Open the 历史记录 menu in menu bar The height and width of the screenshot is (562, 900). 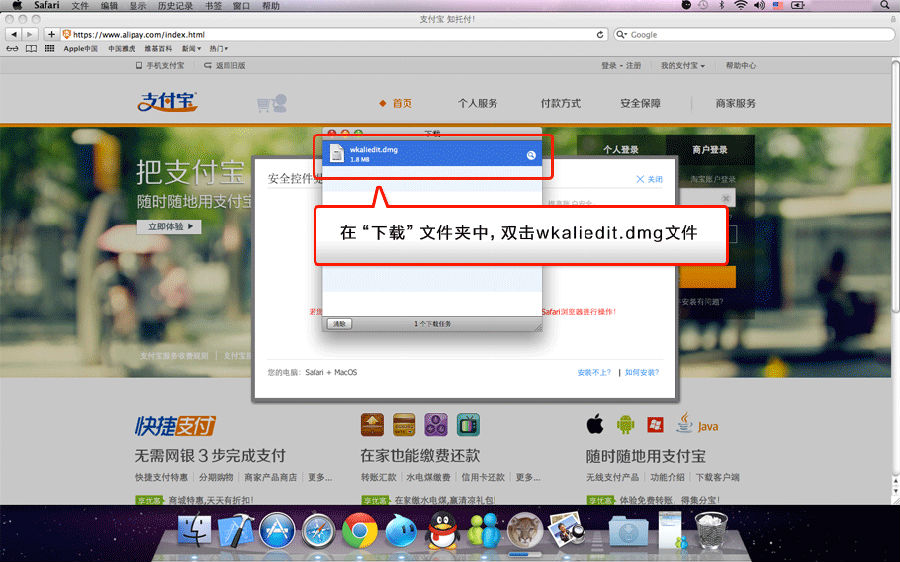coord(175,6)
